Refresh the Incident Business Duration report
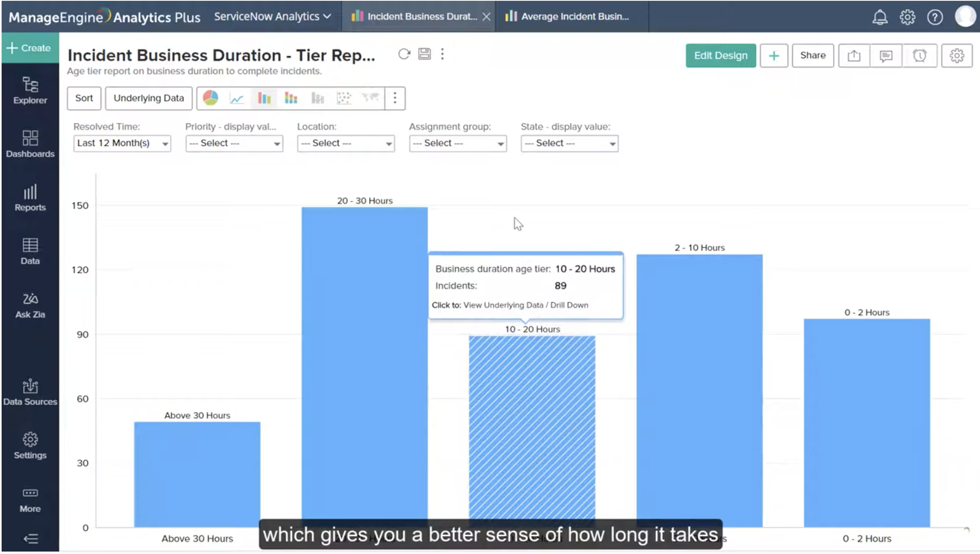Image resolution: width=980 pixels, height=554 pixels. 403,54
